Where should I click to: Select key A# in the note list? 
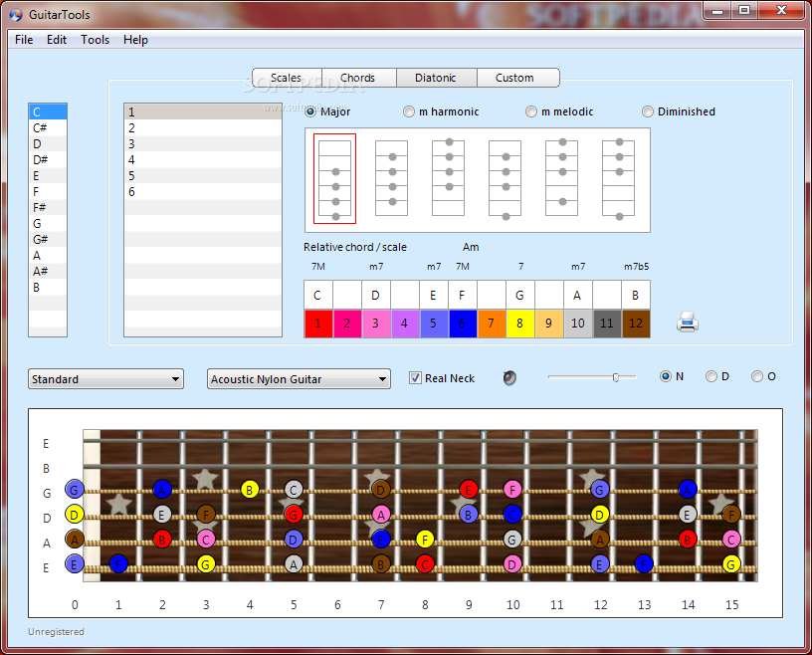(48, 271)
